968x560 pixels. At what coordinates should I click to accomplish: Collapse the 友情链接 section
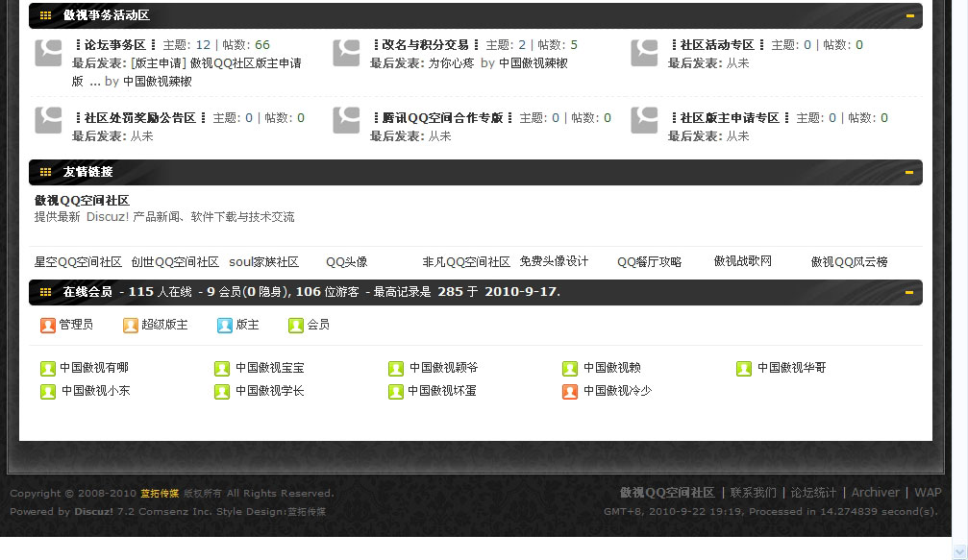pos(909,172)
